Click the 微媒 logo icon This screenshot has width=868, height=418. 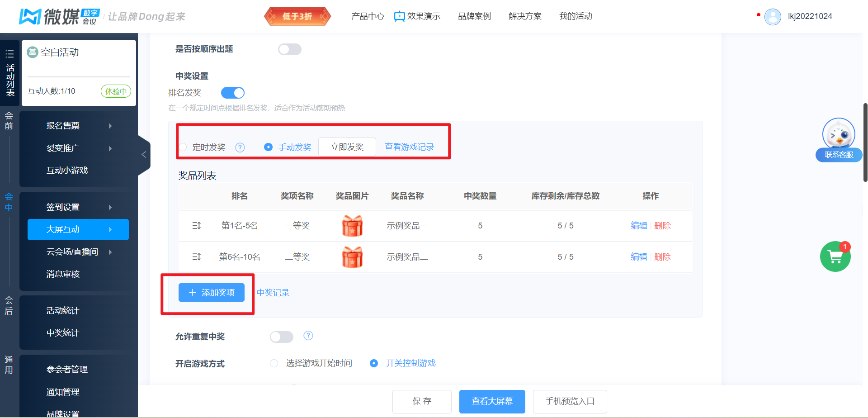coord(30,17)
